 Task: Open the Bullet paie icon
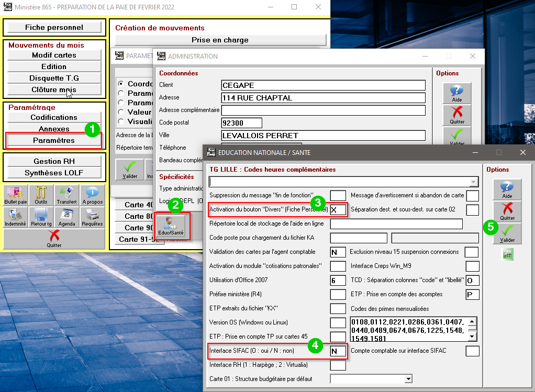pyautogui.click(x=16, y=195)
